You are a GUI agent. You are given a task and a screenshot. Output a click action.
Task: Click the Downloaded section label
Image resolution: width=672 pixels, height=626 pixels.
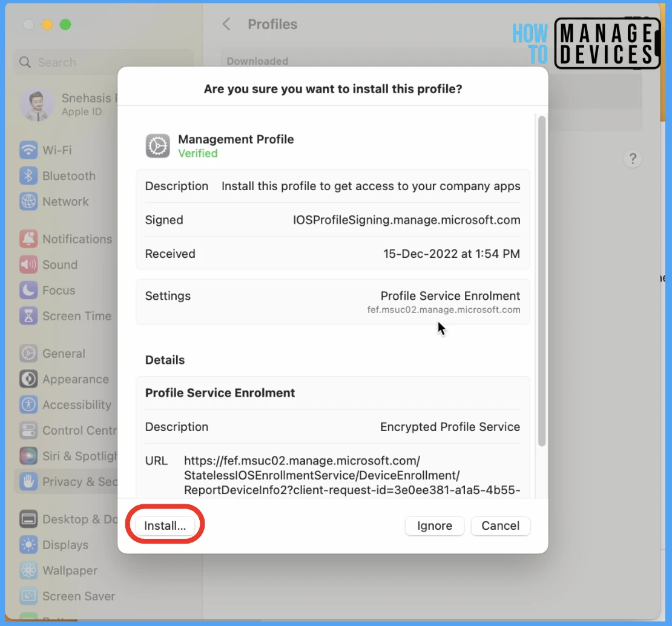pyautogui.click(x=257, y=61)
